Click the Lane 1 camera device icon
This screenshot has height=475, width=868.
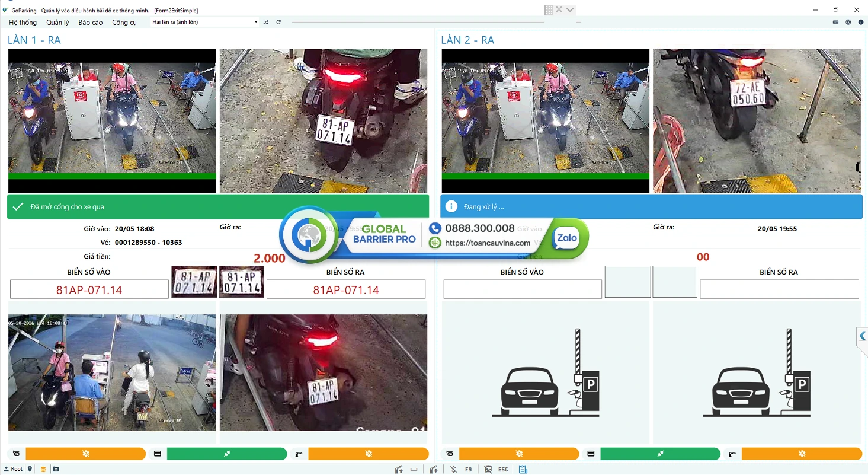16,454
